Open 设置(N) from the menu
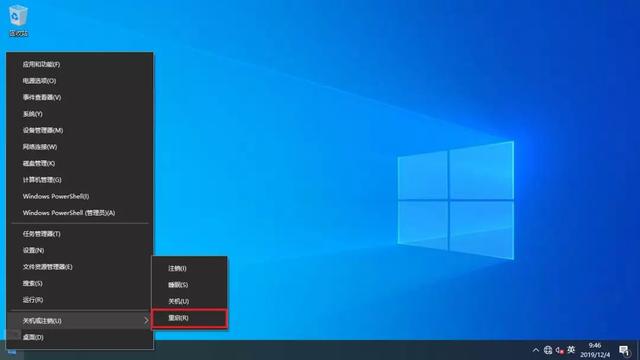This screenshot has height=360, width=640. coord(80,250)
